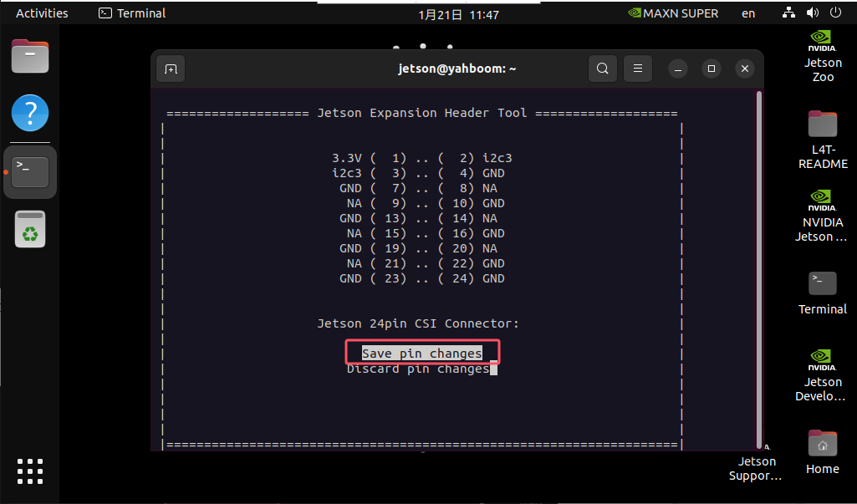Open the network status icon
The image size is (857, 504).
coord(788,13)
